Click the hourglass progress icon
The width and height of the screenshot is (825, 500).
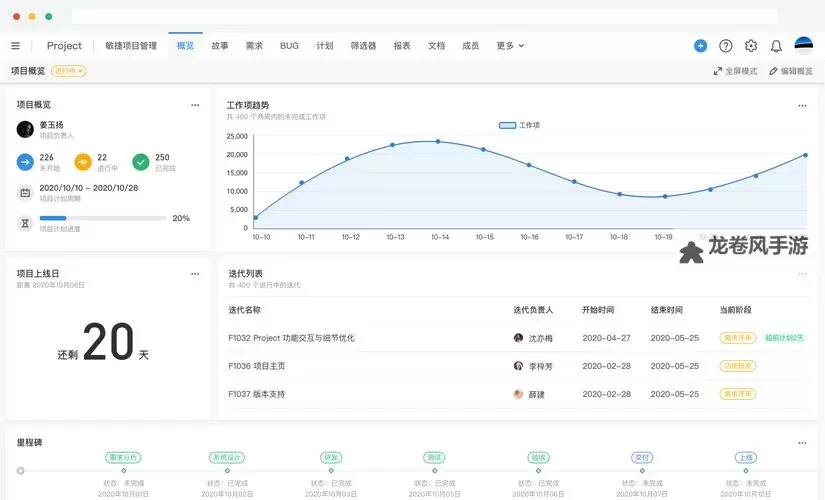(x=25, y=223)
